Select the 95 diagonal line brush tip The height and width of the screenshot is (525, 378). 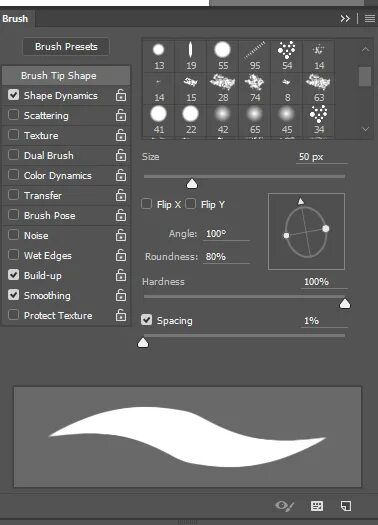[x=254, y=56]
